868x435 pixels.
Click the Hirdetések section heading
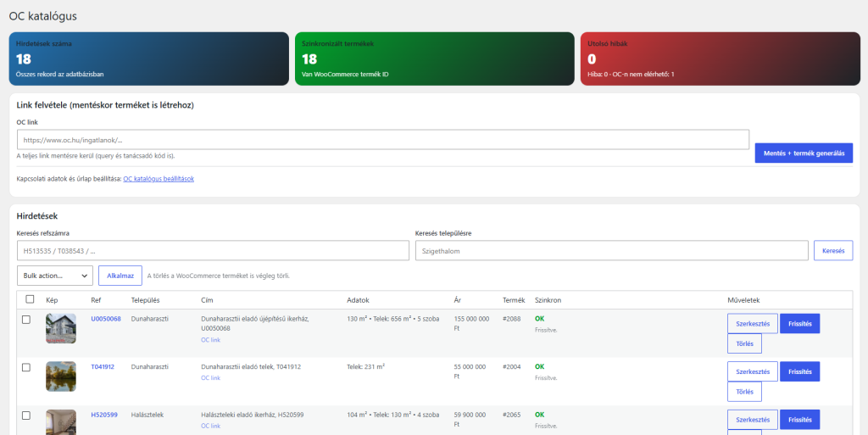(37, 216)
